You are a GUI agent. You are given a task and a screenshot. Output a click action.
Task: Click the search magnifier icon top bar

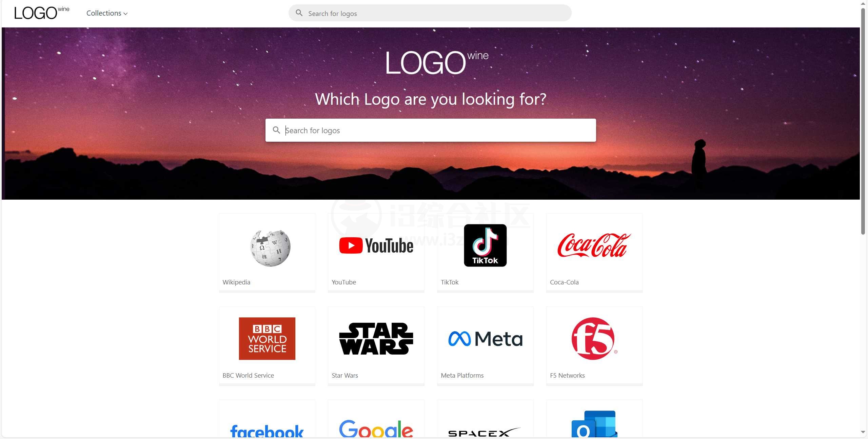(x=299, y=12)
